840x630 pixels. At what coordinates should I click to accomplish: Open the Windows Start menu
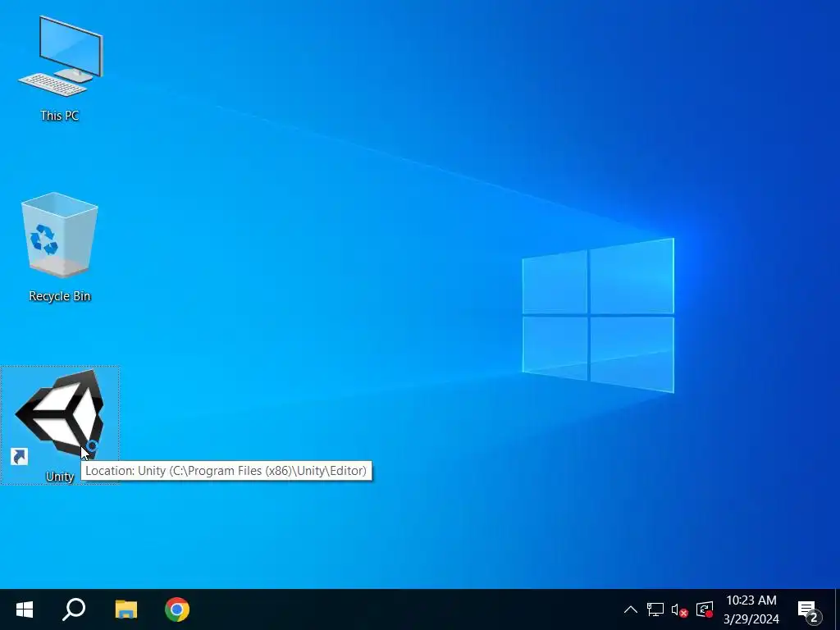[24, 609]
